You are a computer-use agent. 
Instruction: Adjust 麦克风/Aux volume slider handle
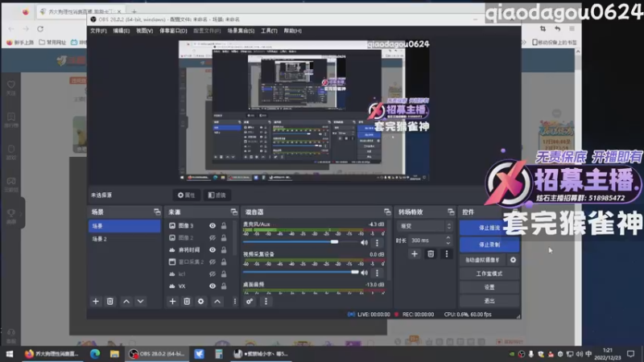point(334,242)
